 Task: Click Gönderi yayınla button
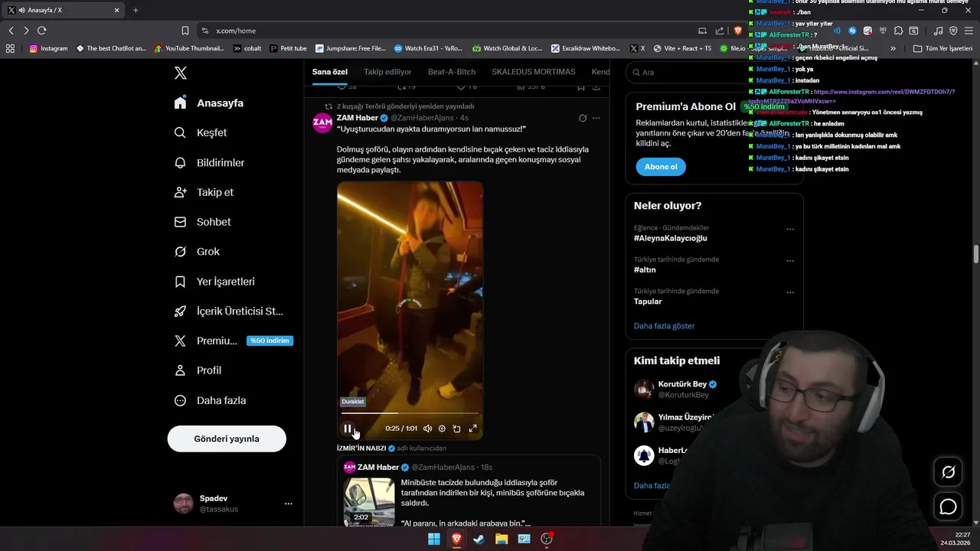coord(227,439)
